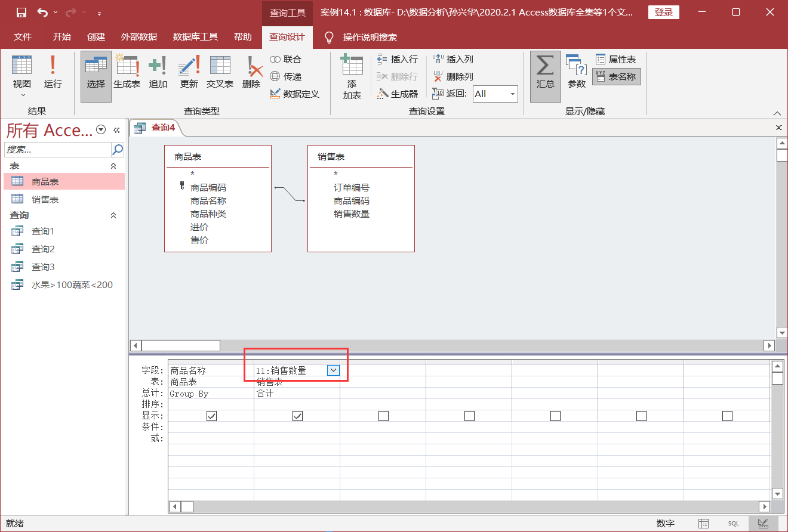The width and height of the screenshot is (788, 532).
Task: Open 商品表 in navigation pane
Action: click(63, 182)
